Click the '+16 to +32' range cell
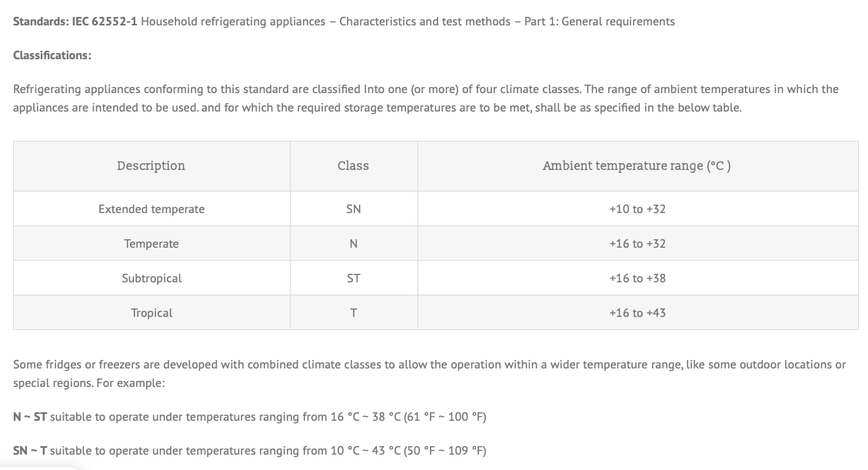Screen dimensions: 868x470 (x=637, y=244)
